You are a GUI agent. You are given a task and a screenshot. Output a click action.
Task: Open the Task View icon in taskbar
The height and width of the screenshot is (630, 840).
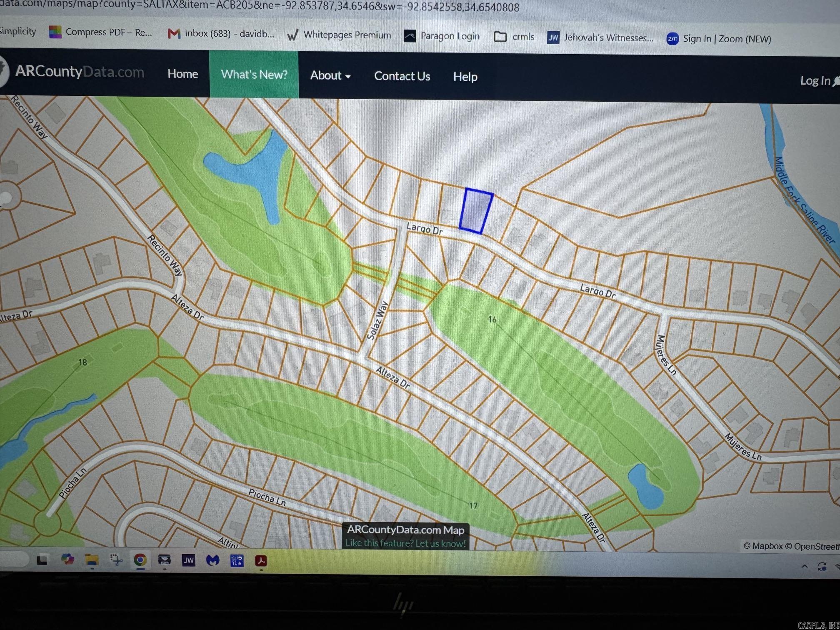click(x=42, y=560)
